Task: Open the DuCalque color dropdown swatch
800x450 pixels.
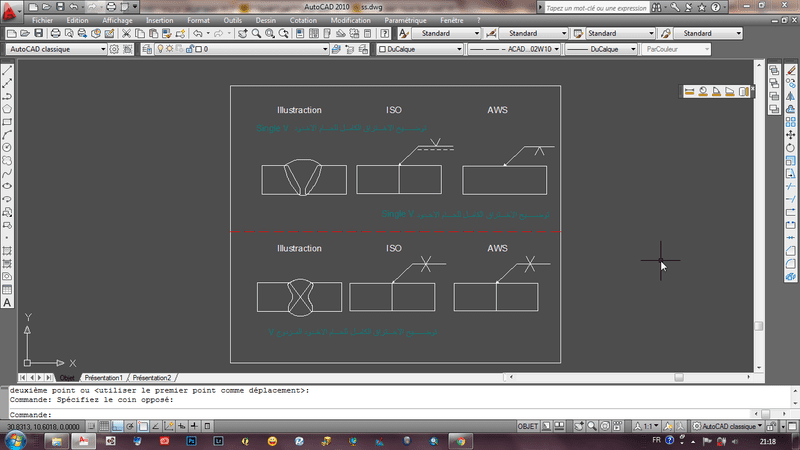Action: coord(419,48)
